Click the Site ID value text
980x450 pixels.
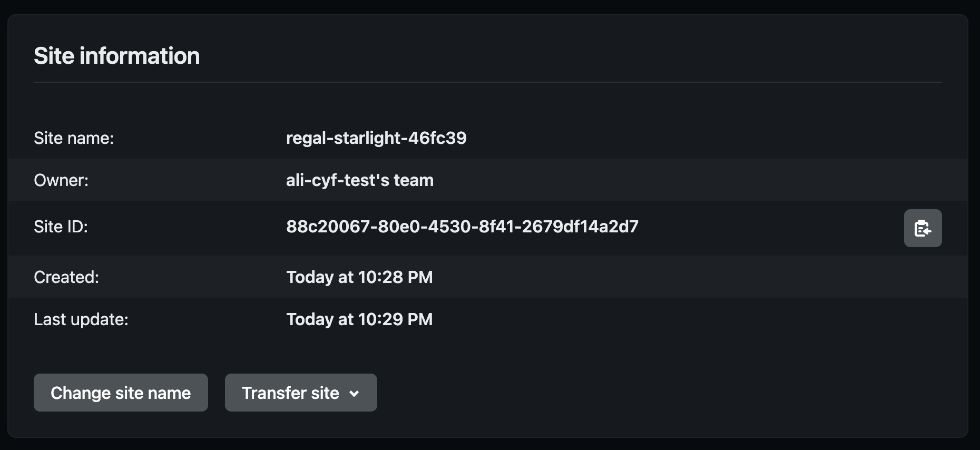point(462,227)
